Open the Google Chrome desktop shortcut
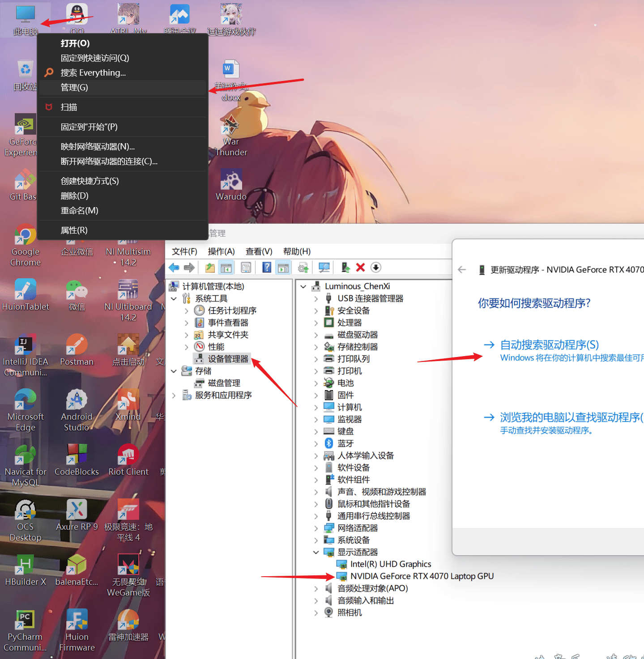This screenshot has width=644, height=659. [26, 236]
